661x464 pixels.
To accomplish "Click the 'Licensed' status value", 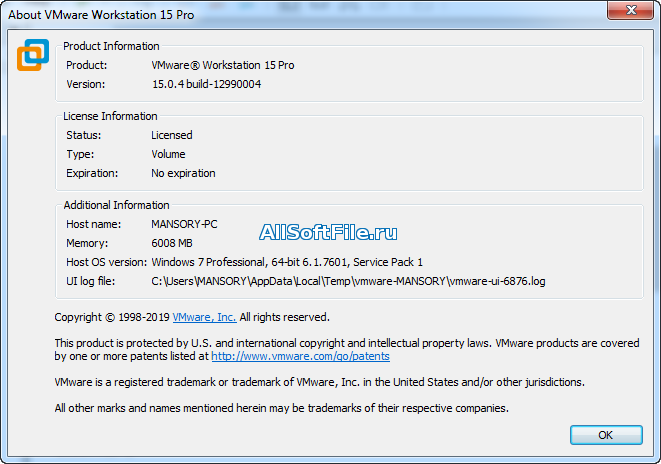I will pos(171,135).
